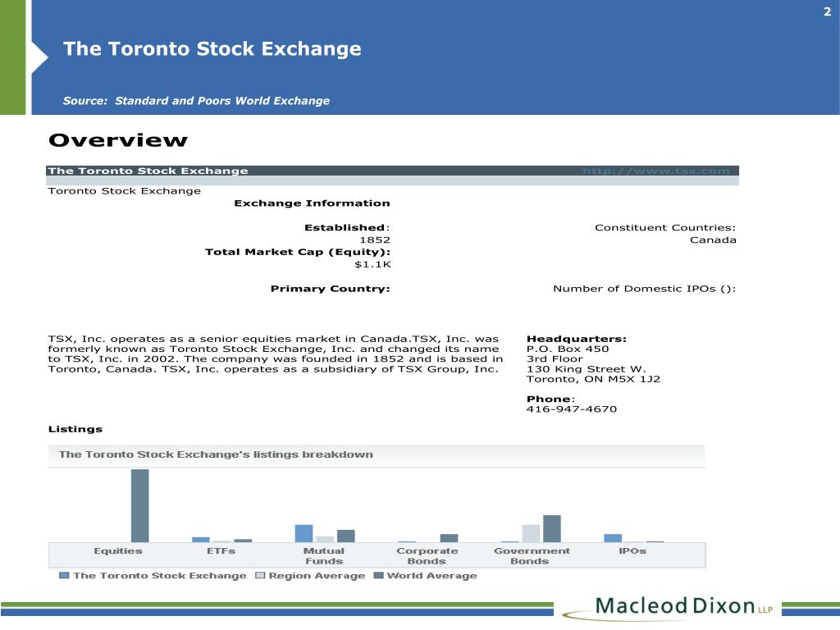Click the 'Headquarters:' label
This screenshot has height=630, width=840.
point(577,339)
